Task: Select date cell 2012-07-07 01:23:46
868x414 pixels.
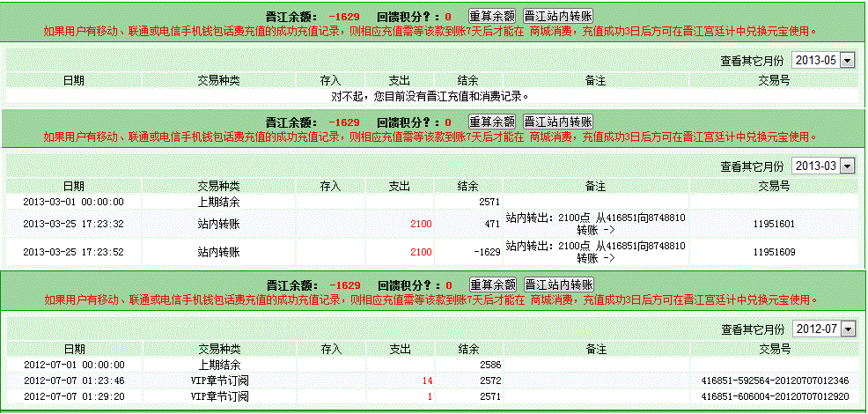Action: coord(74,381)
